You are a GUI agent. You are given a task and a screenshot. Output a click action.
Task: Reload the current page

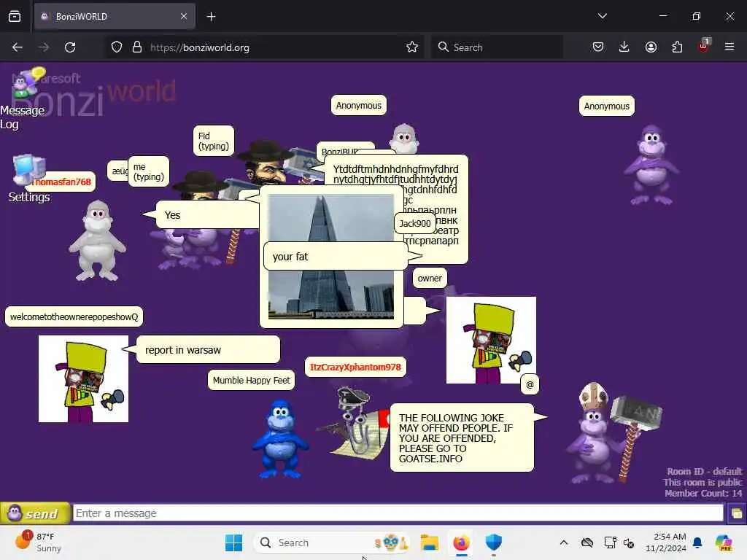coord(70,47)
